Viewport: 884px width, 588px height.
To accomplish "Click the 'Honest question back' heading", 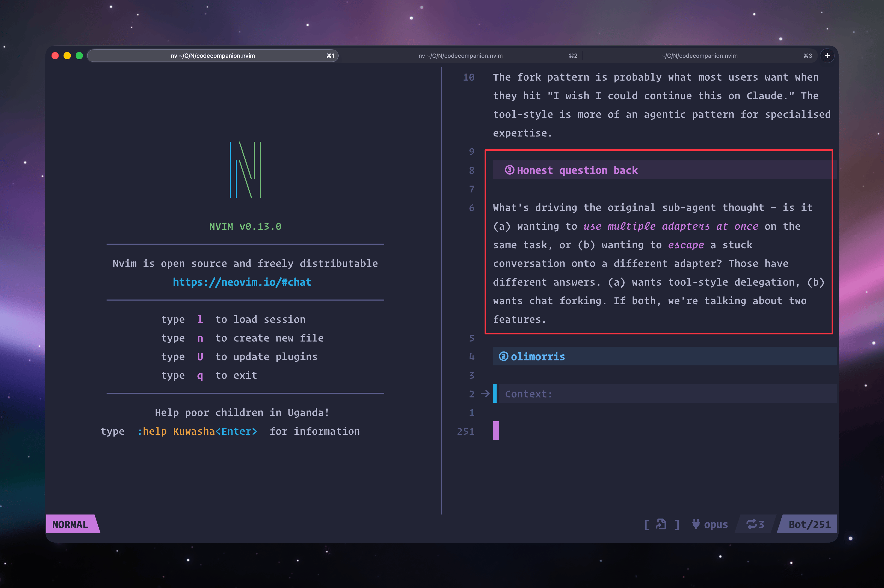I will (577, 170).
